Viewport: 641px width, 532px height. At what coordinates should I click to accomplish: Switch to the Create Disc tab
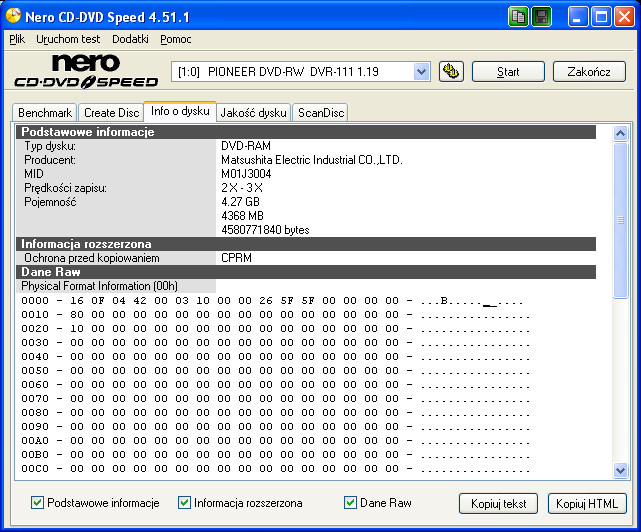coord(111,112)
